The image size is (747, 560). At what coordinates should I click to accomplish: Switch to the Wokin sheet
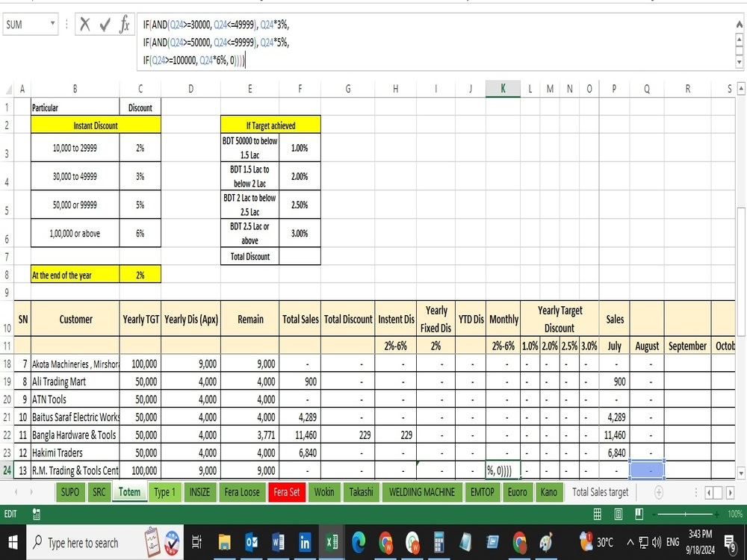click(324, 492)
